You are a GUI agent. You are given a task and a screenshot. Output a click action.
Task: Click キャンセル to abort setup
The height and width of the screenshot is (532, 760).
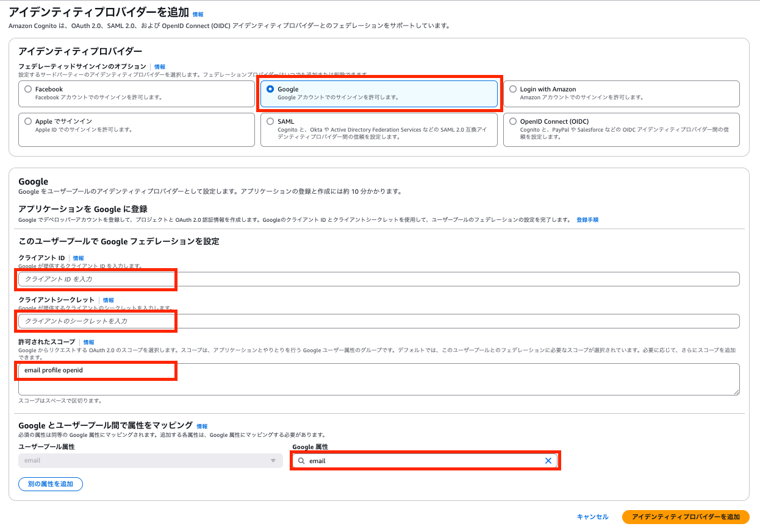pos(592,516)
